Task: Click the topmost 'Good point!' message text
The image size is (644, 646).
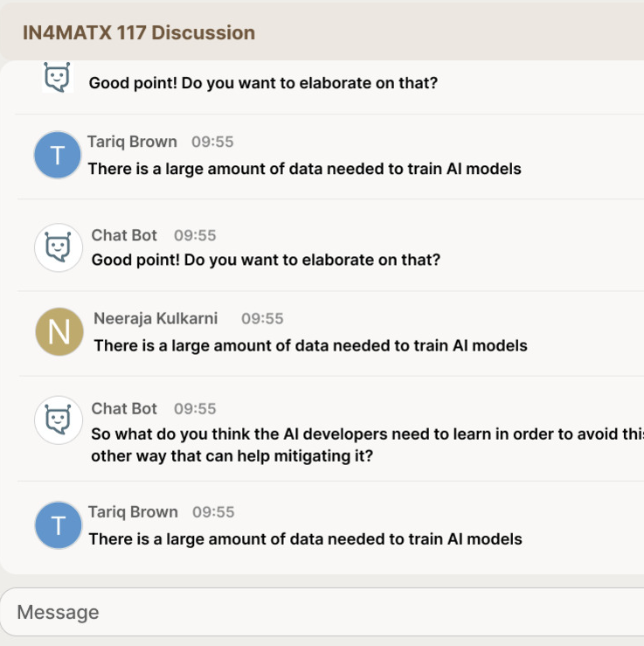Action: click(x=263, y=83)
